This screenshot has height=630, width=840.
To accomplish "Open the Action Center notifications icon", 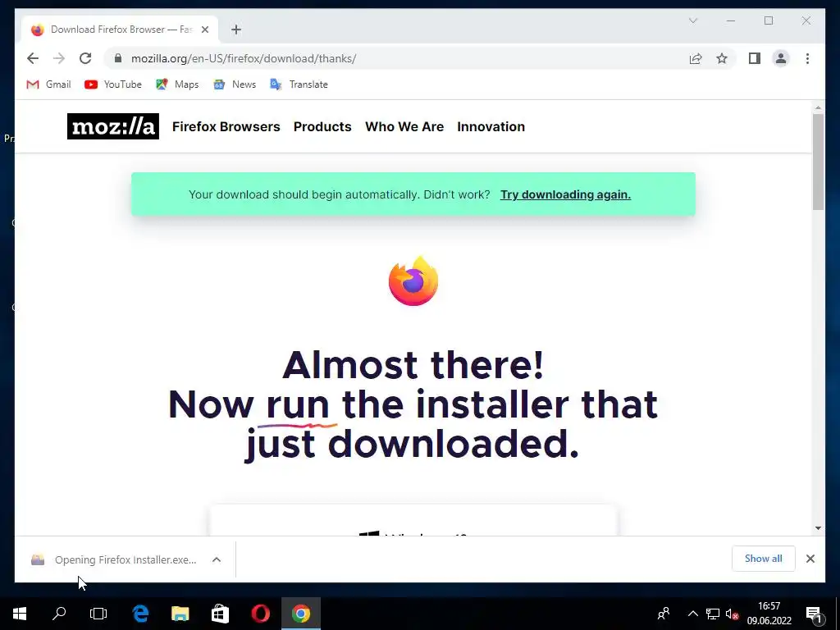I will [814, 614].
